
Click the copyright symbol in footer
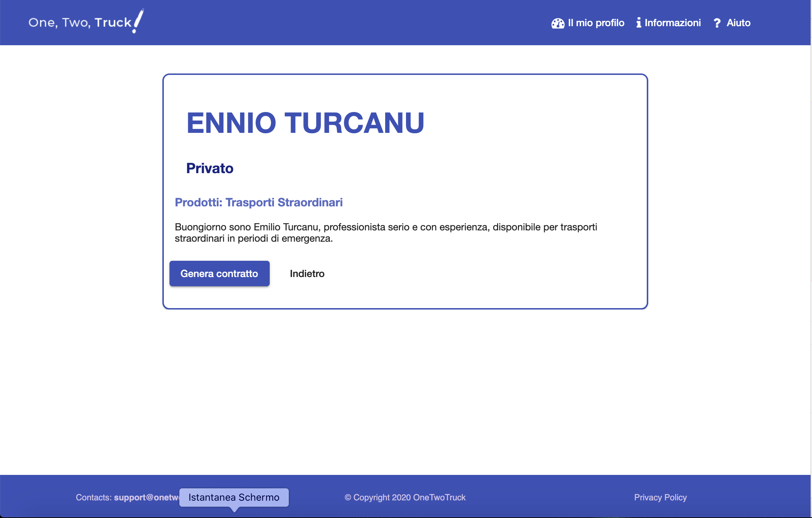(348, 498)
